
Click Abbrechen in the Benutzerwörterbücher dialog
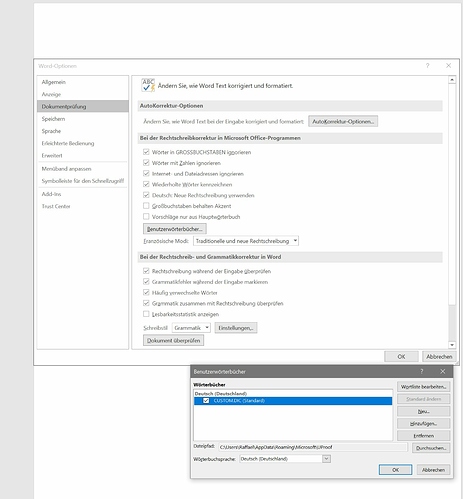click(x=433, y=470)
